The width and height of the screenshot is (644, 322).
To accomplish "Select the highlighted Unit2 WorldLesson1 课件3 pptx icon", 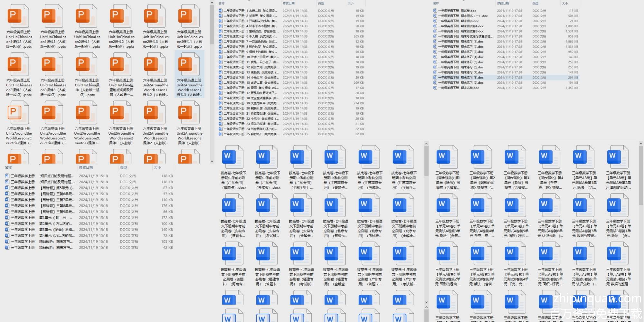I will [189, 64].
